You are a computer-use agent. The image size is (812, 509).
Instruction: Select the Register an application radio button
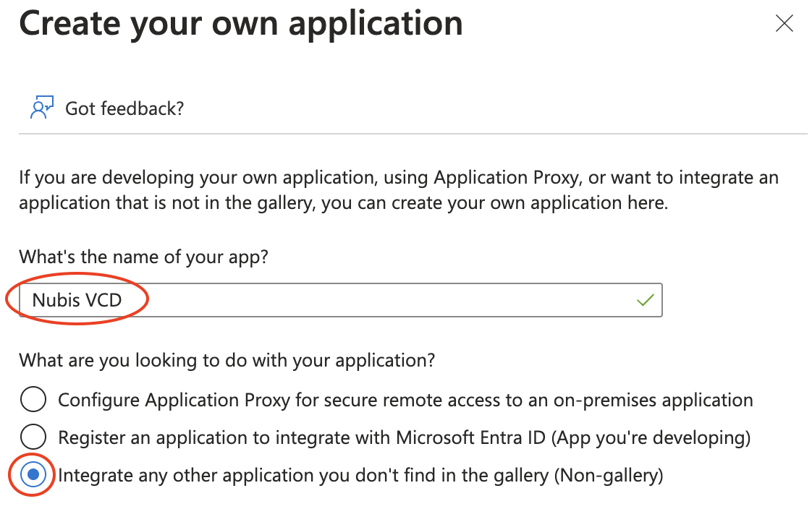pyautogui.click(x=33, y=437)
